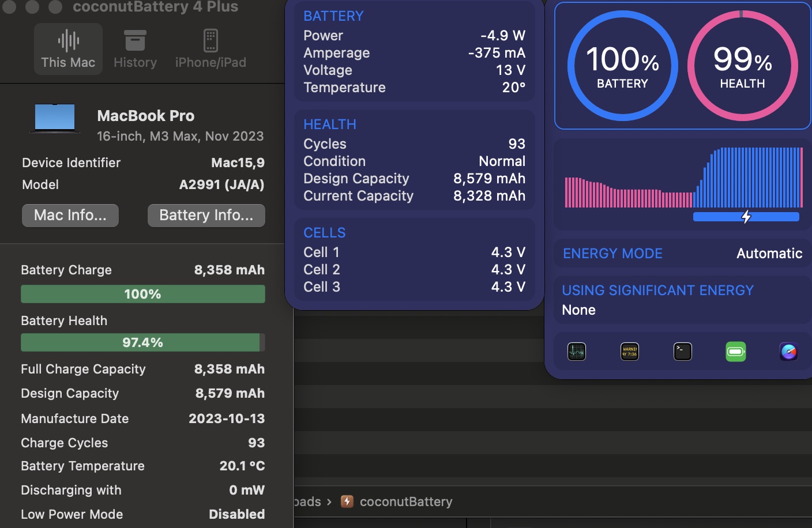Screen dimensions: 812x528
Task: Open the green Battery settings icon
Action: click(736, 352)
